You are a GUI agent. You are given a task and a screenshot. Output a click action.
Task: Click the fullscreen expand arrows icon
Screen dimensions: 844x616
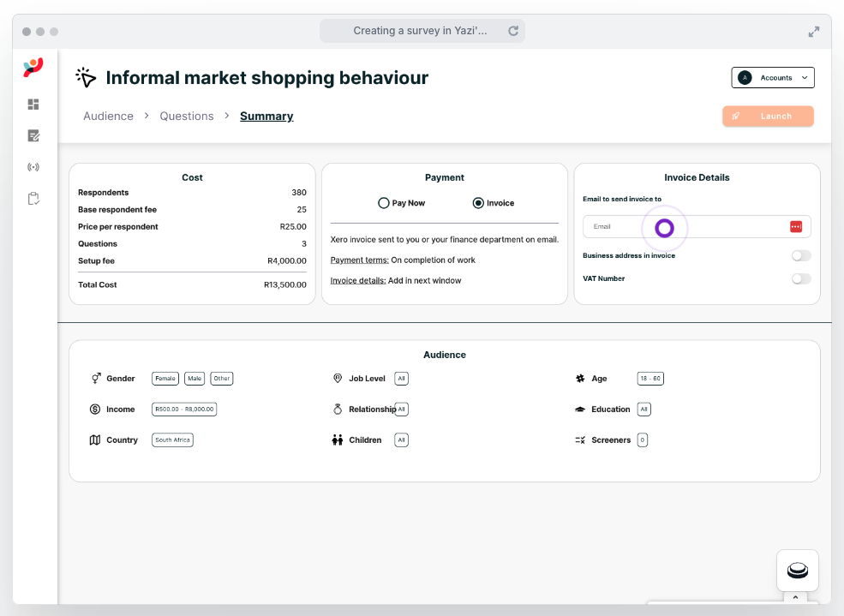tap(814, 32)
